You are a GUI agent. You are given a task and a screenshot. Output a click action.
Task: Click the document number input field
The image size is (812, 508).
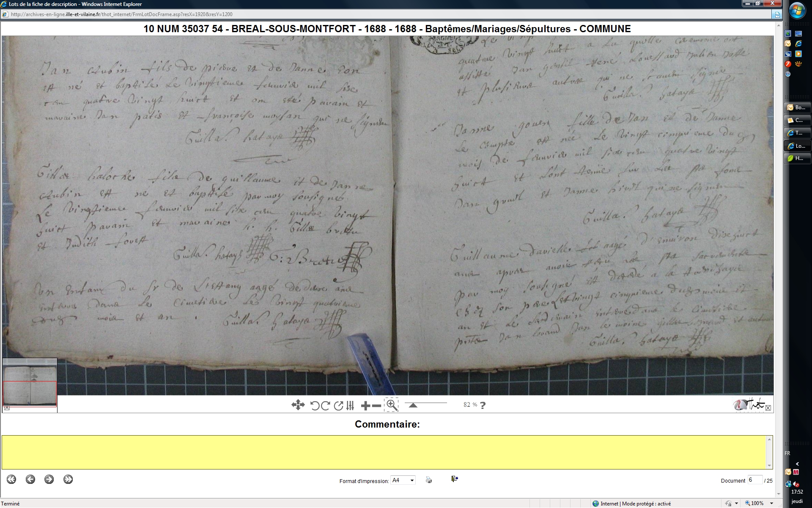point(754,480)
